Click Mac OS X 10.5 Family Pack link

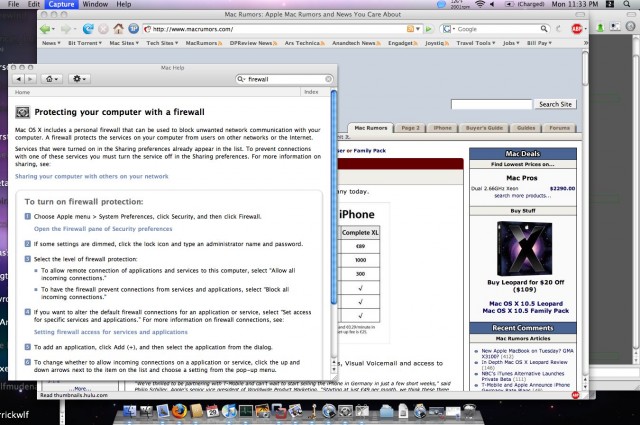(x=526, y=311)
